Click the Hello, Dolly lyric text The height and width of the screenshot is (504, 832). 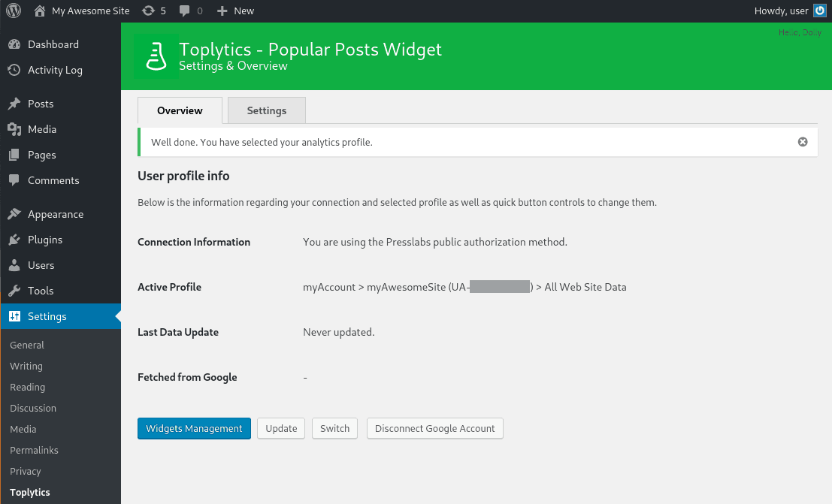[800, 32]
